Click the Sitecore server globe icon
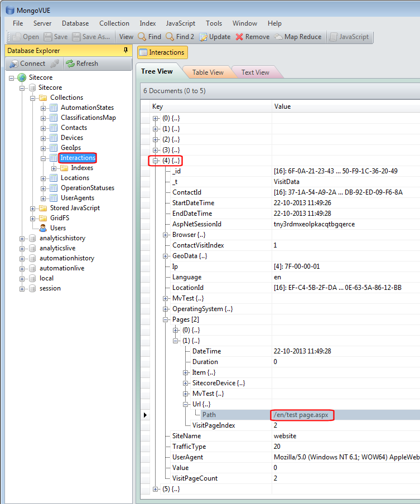Image resolution: width=420 pixels, height=504 pixels. [22, 77]
